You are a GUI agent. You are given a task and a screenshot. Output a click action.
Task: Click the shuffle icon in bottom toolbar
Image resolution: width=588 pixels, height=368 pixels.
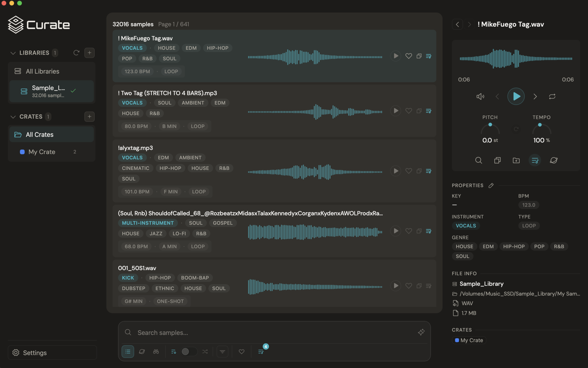(x=205, y=351)
